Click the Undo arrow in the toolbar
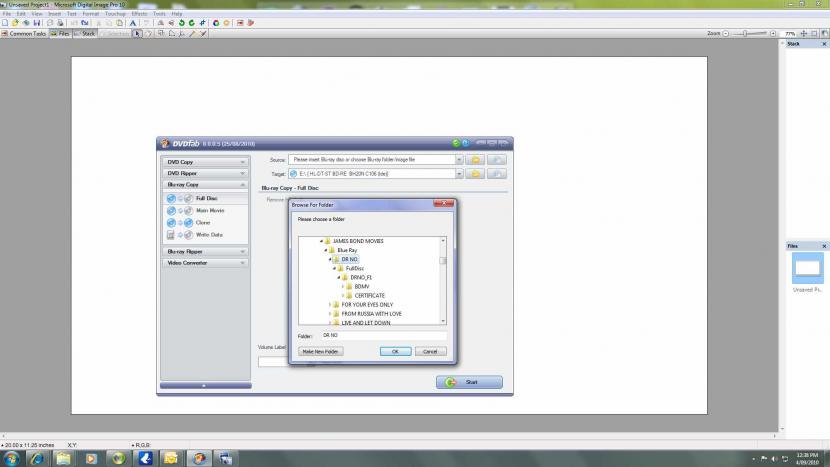This screenshot has width=830, height=467. tap(74, 23)
